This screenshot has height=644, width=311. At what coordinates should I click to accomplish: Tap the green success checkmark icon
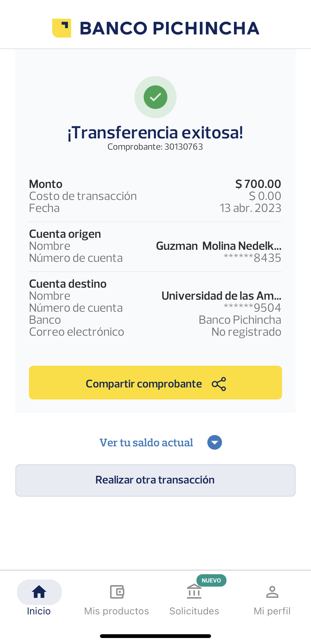click(x=155, y=97)
